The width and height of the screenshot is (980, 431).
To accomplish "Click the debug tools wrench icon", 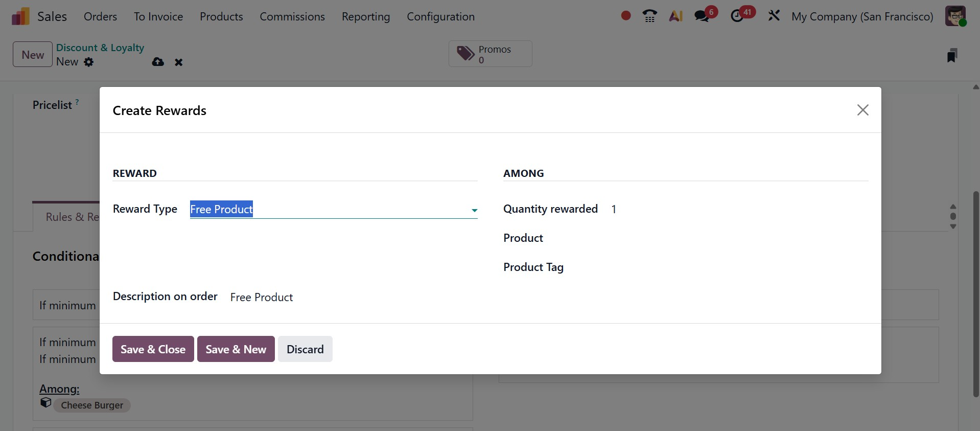I will [x=774, y=16].
